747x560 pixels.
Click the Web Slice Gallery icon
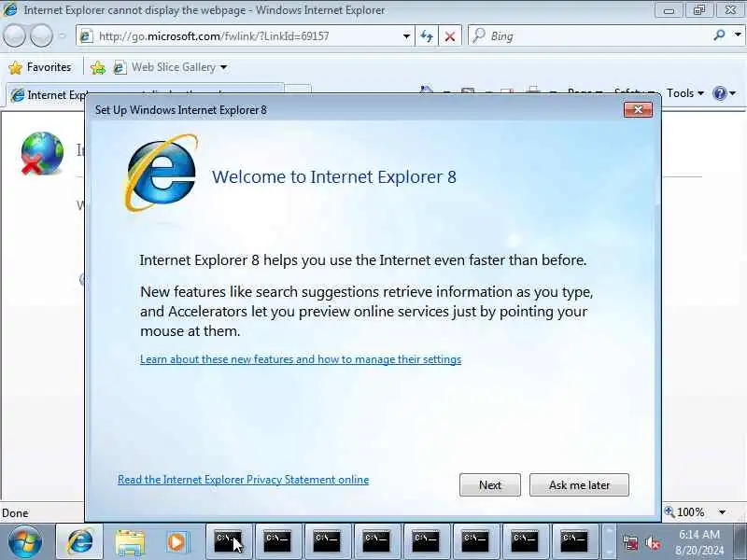(x=120, y=67)
